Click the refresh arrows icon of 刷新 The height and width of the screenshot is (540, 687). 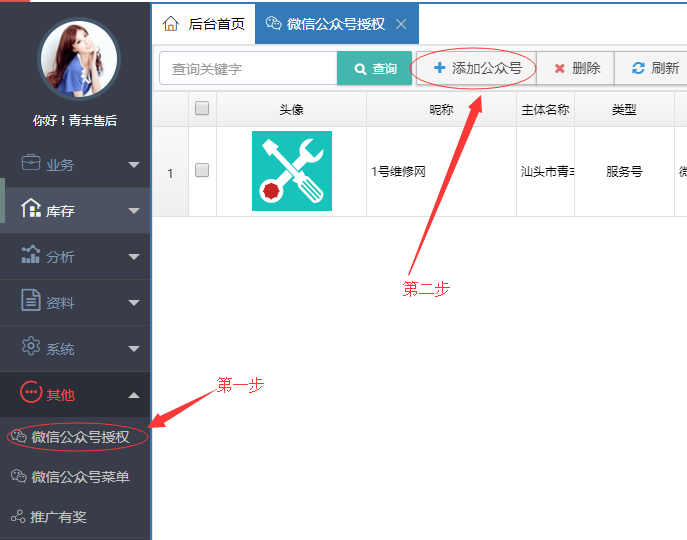coord(638,68)
